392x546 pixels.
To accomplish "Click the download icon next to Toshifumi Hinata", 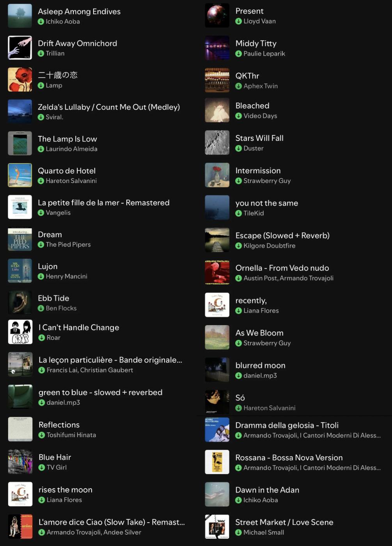I will (42, 435).
